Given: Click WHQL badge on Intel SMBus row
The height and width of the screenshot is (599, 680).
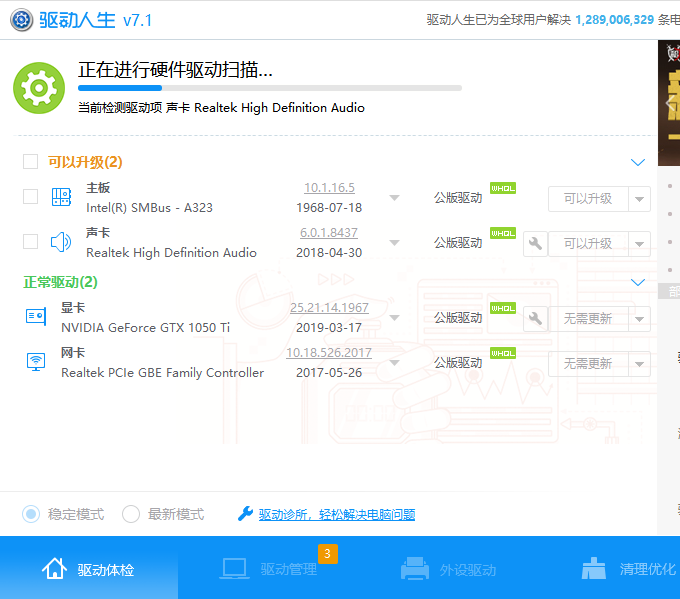Looking at the screenshot, I should pos(503,188).
